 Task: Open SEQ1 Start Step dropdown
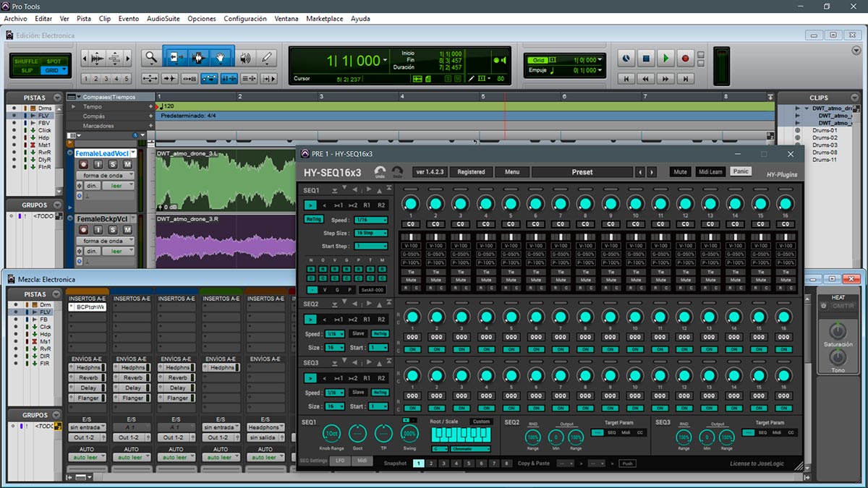tap(371, 246)
